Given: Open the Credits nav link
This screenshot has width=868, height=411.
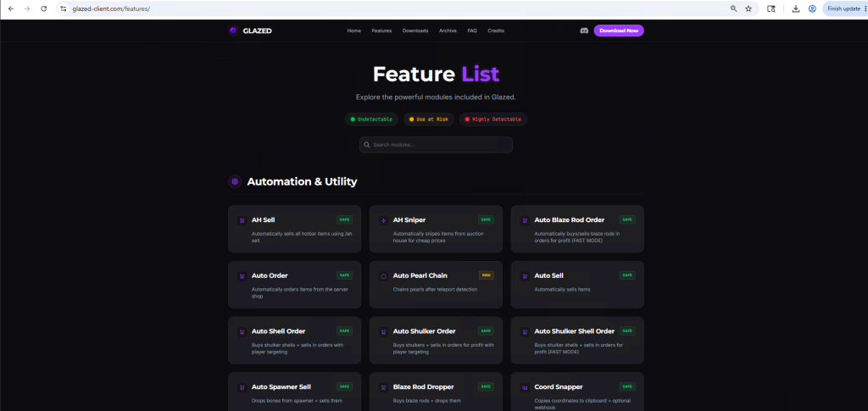Looking at the screenshot, I should point(496,31).
